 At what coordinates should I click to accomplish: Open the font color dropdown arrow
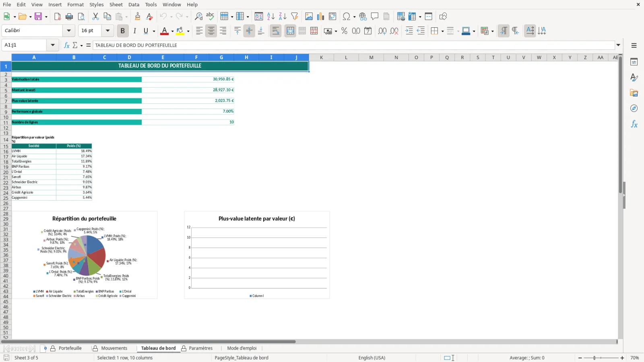(172, 31)
